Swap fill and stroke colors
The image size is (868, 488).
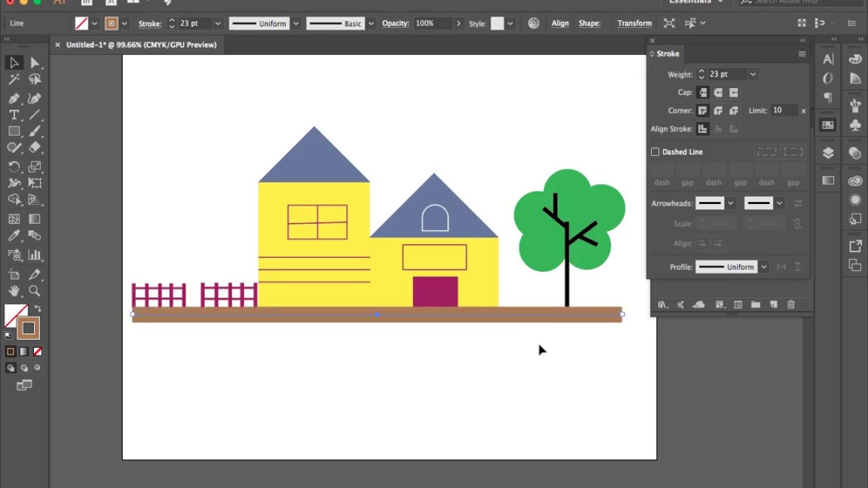[x=38, y=309]
